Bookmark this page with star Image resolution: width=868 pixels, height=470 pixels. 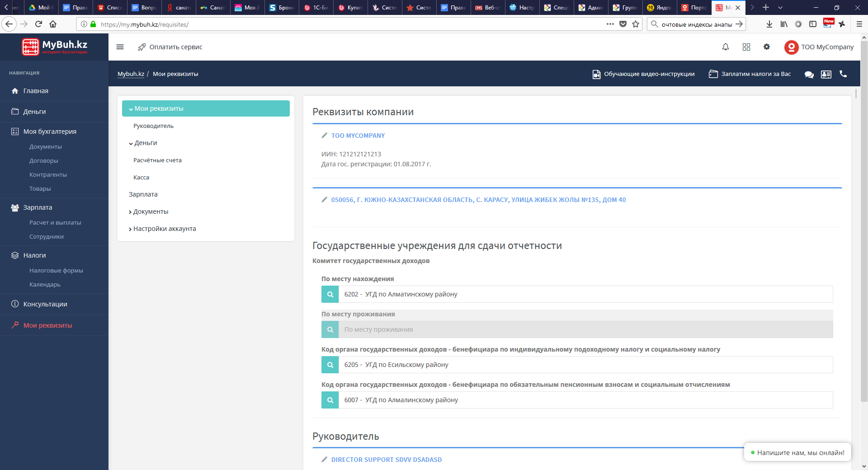636,24
